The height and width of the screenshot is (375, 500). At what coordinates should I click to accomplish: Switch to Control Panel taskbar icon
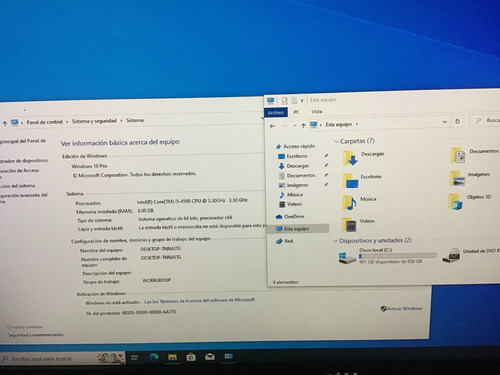[x=228, y=357]
